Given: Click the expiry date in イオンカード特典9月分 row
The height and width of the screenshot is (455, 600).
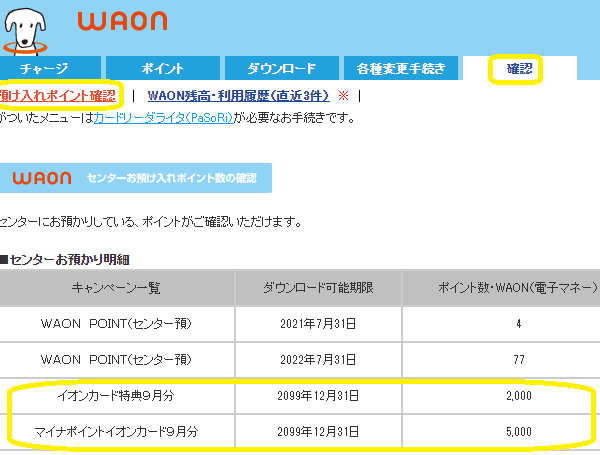Looking at the screenshot, I should click(318, 396).
